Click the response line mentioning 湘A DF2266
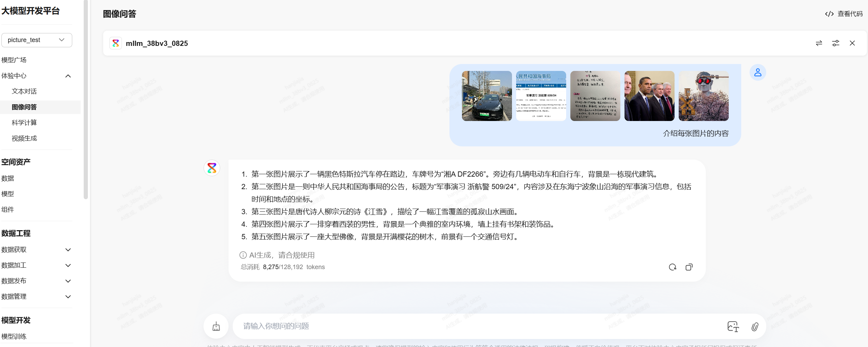 [x=455, y=174]
